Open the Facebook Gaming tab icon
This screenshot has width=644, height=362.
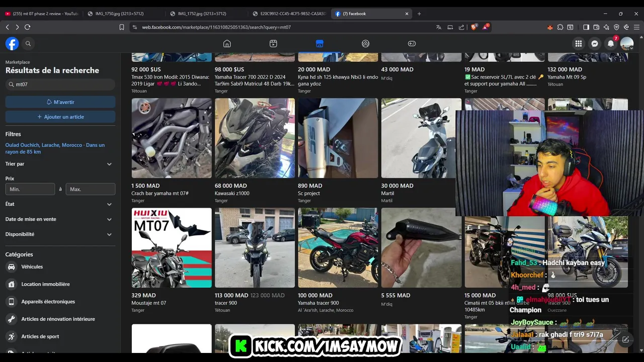412,44
